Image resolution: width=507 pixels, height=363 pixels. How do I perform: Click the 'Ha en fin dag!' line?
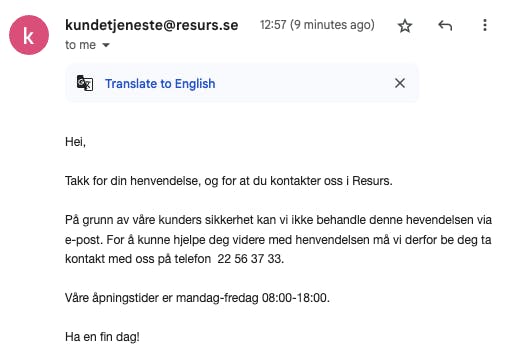point(102,337)
